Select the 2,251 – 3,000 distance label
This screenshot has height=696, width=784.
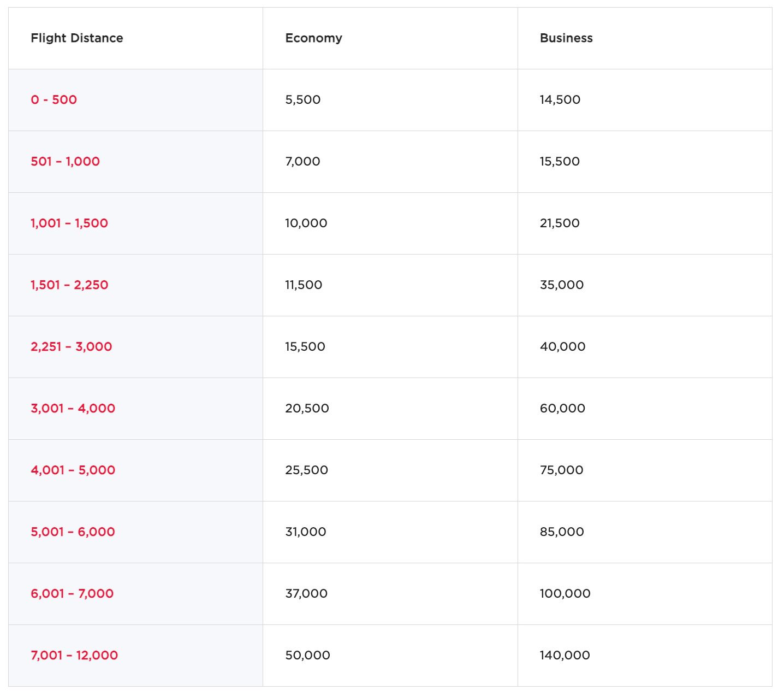coord(72,347)
